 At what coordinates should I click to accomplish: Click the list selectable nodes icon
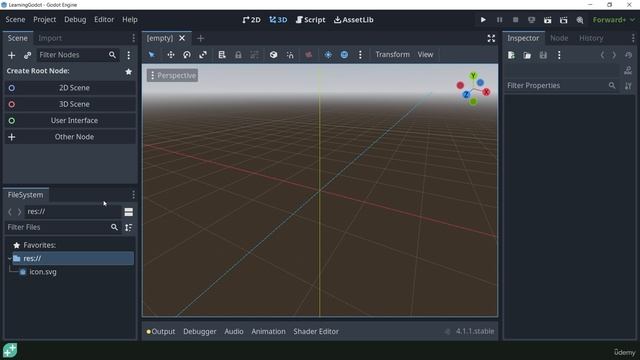coord(222,55)
